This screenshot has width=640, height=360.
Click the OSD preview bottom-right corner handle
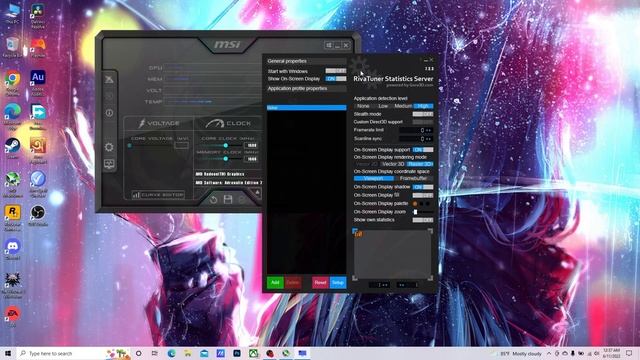(430, 278)
